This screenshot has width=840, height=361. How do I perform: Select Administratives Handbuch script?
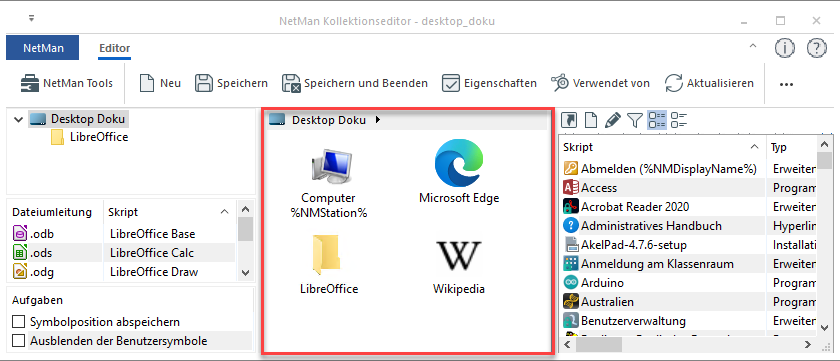point(651,225)
